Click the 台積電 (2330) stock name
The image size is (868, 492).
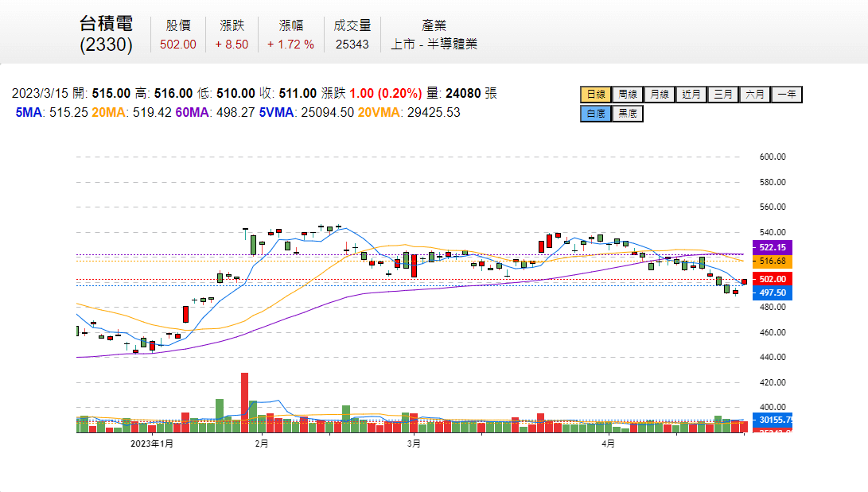(x=107, y=33)
